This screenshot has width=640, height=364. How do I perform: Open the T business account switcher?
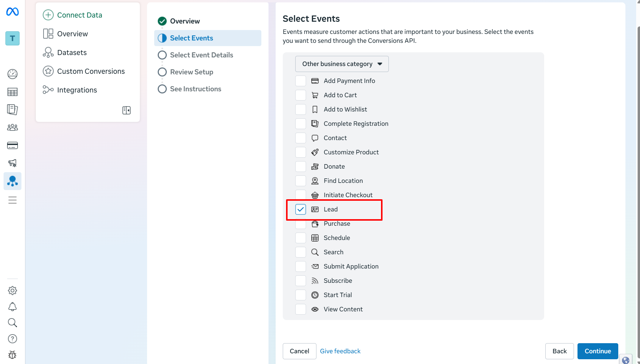click(x=13, y=38)
